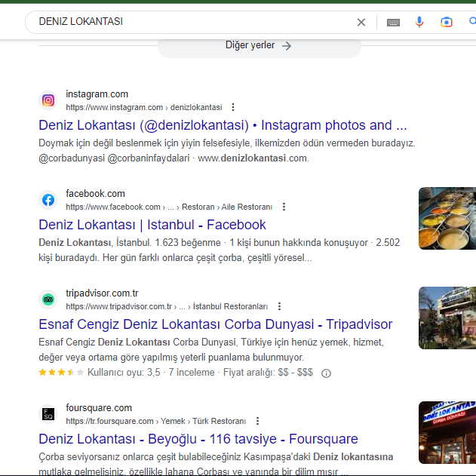Click the Foursquare FSQ favicon icon
476x476 pixels.
pos(48,414)
